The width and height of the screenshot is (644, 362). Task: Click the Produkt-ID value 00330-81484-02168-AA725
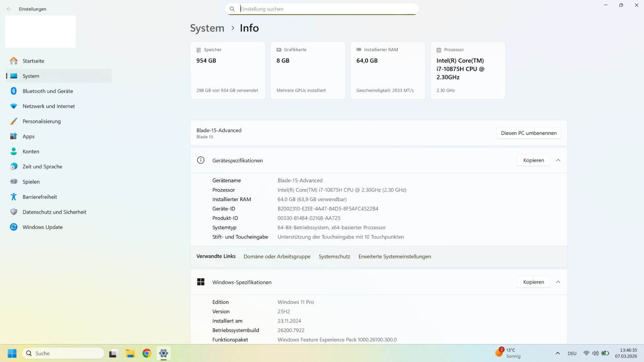[x=309, y=218]
